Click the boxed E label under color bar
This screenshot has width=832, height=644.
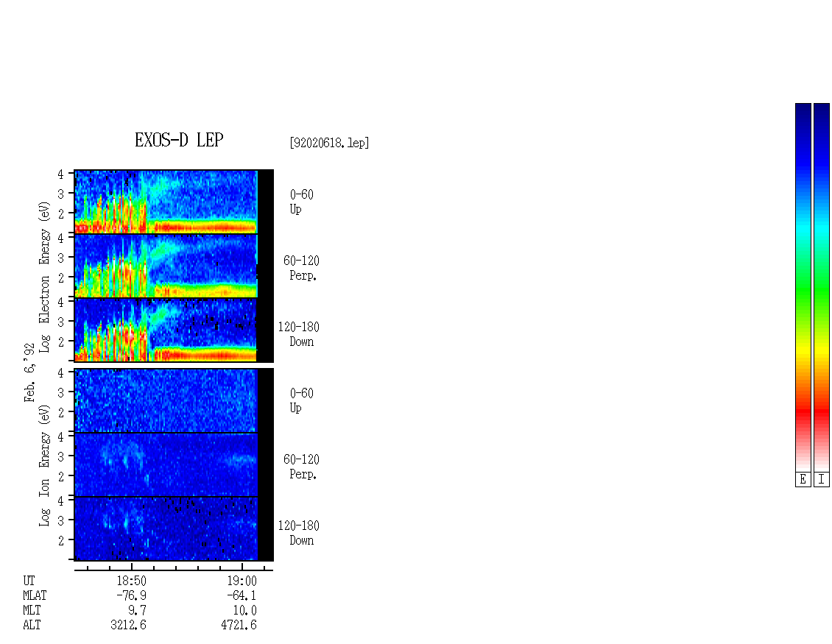point(803,480)
